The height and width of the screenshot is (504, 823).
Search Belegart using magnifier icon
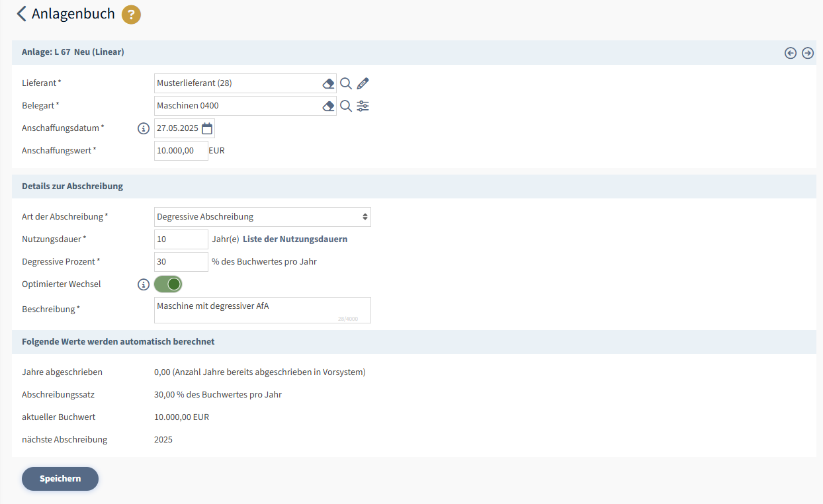tap(345, 106)
